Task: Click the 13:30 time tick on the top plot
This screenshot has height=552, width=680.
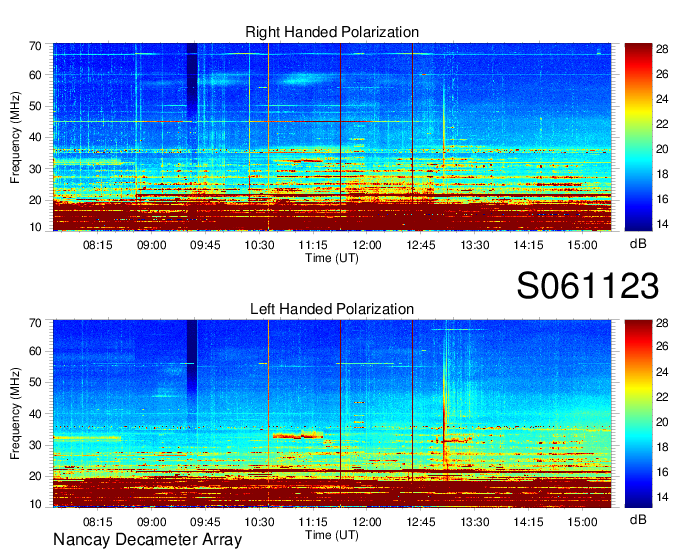Action: [x=474, y=245]
